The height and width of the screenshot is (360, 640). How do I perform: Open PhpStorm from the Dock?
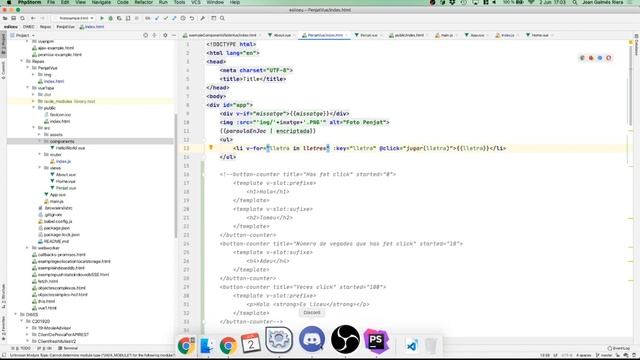point(376,340)
